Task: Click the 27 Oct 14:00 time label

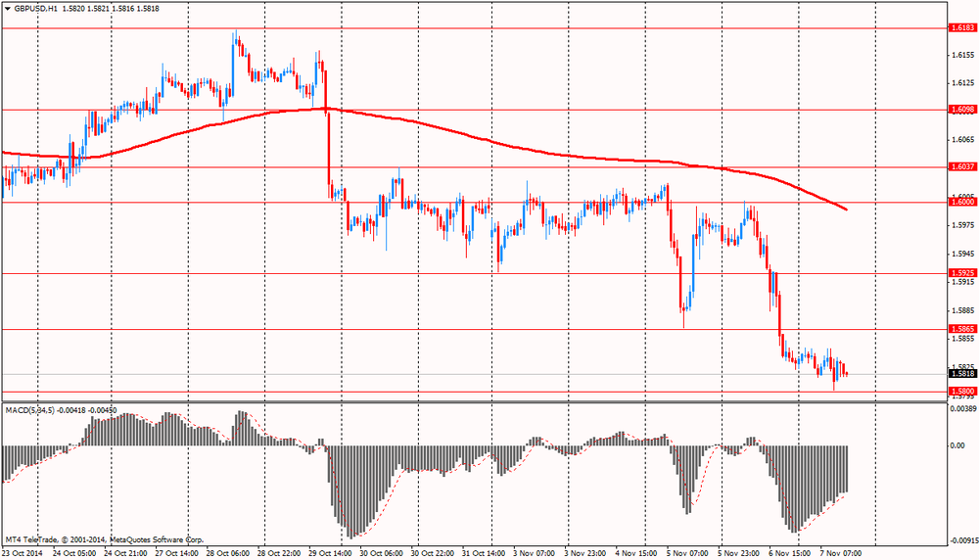Action: [176, 553]
